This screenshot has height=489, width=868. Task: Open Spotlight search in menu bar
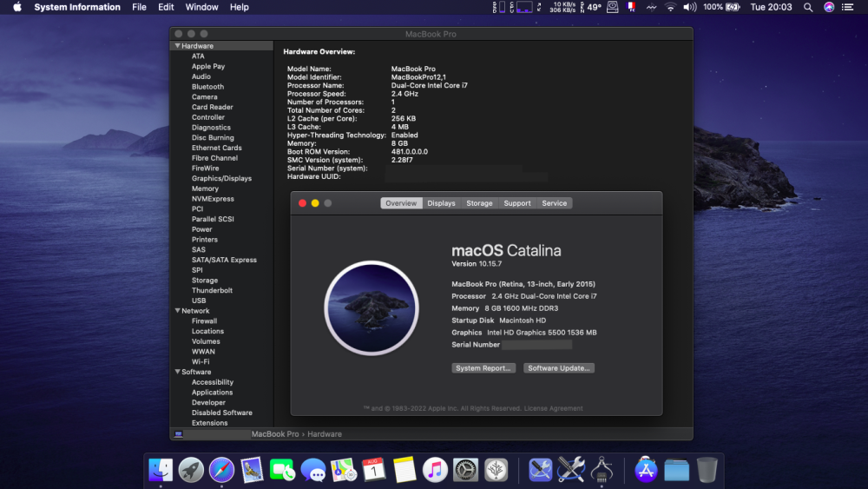pyautogui.click(x=808, y=7)
